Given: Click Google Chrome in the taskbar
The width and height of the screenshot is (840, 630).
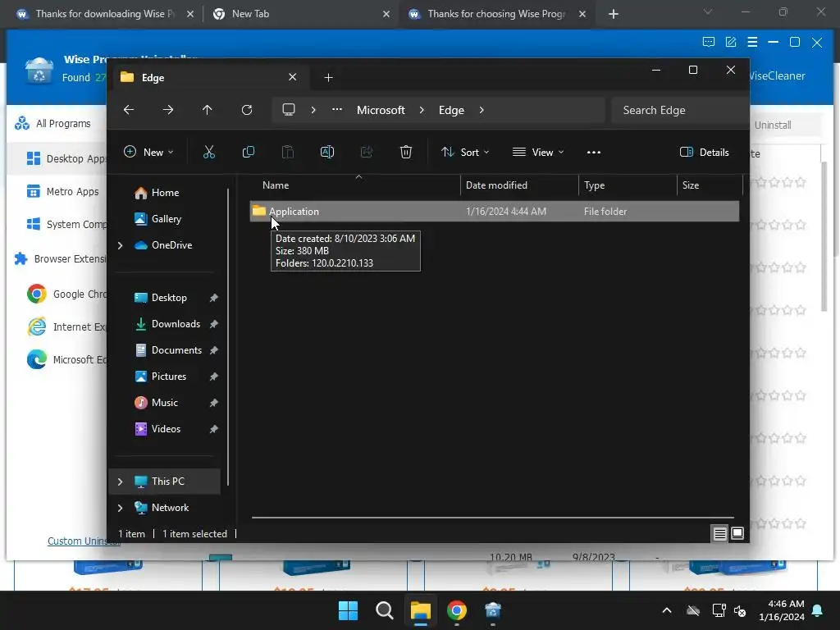Looking at the screenshot, I should 457,610.
